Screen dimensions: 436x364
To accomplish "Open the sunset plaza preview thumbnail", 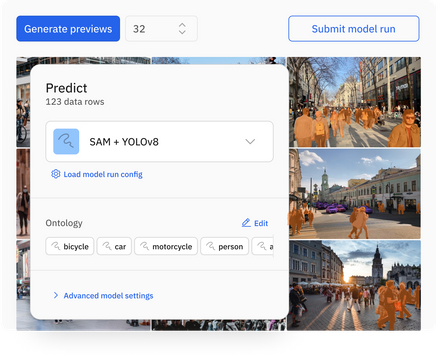I will 354,286.
